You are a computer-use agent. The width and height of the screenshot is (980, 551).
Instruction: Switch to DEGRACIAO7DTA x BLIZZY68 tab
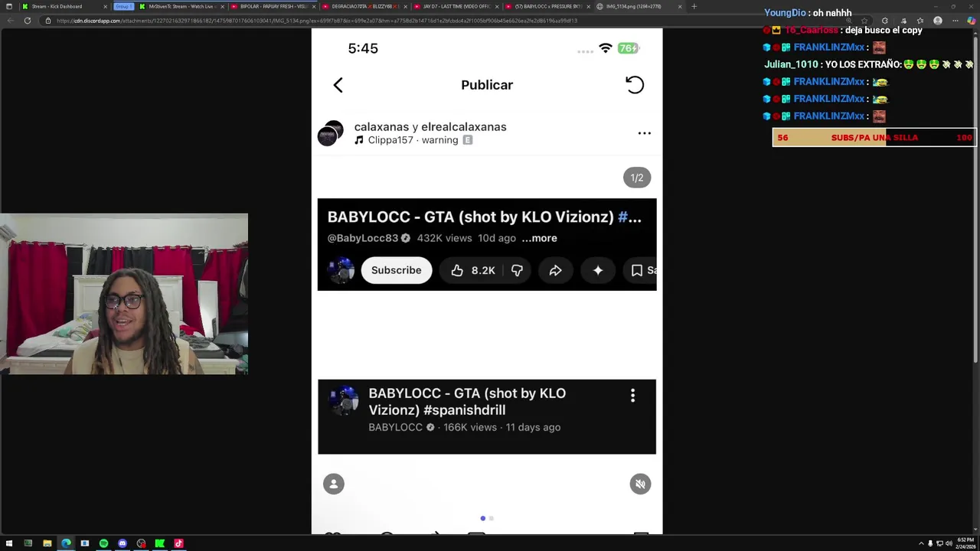[363, 6]
